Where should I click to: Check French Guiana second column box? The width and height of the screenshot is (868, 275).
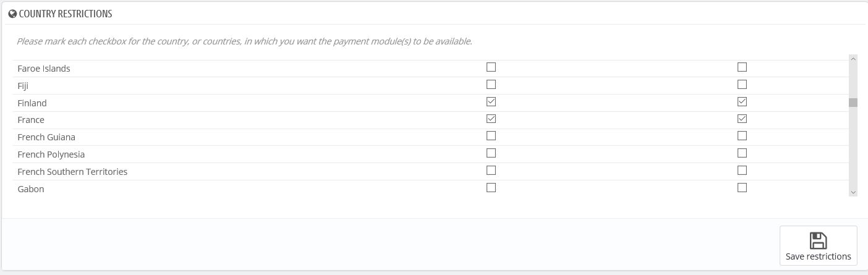(x=742, y=135)
